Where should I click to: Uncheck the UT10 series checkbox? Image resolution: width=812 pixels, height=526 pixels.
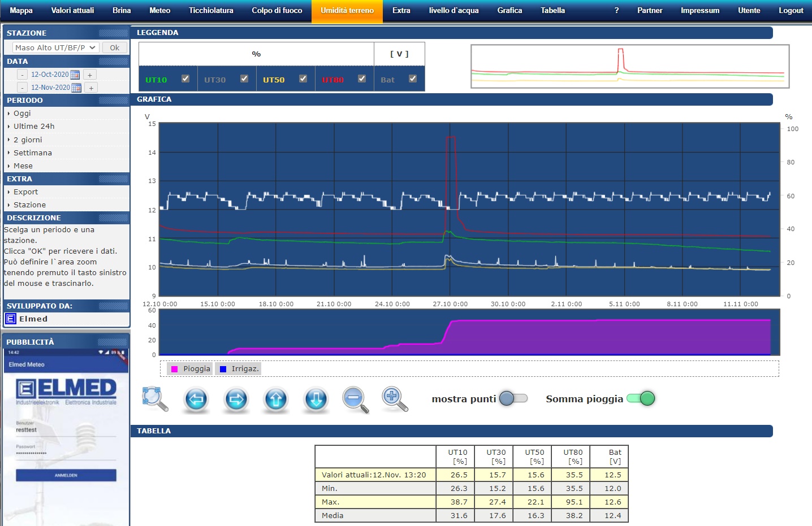click(x=185, y=79)
